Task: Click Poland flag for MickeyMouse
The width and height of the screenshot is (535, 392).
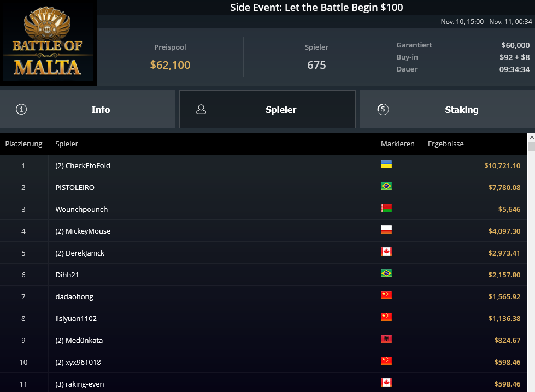Action: pyautogui.click(x=386, y=230)
